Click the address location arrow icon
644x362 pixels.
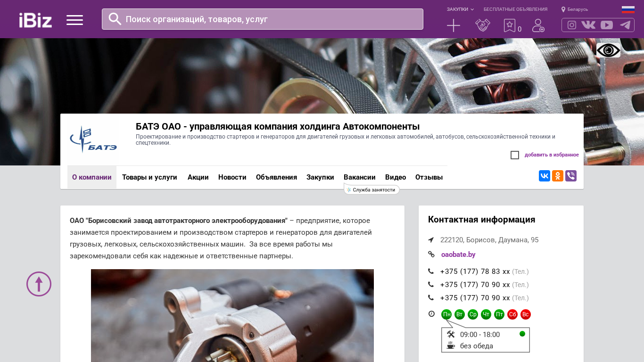[x=431, y=240]
